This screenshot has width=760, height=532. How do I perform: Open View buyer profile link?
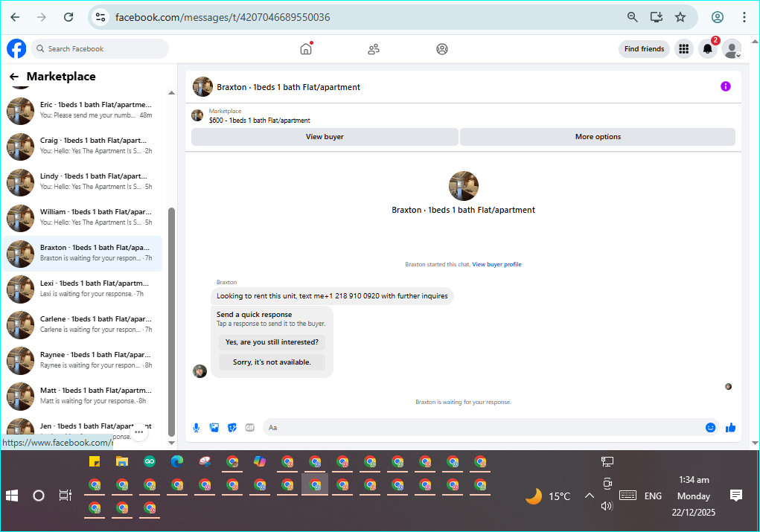point(496,264)
